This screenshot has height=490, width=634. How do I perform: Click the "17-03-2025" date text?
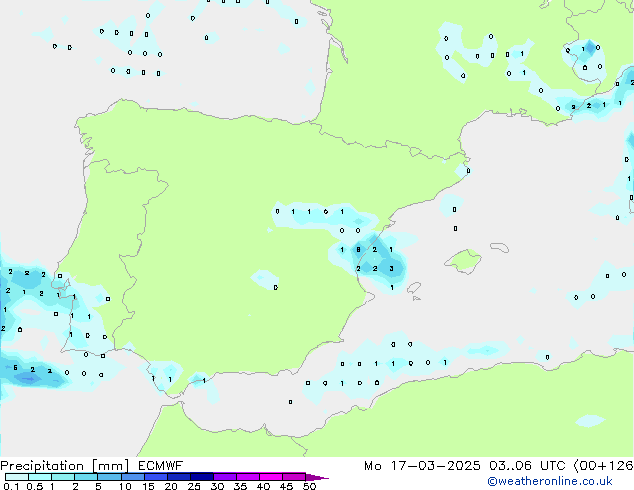pyautogui.click(x=435, y=466)
